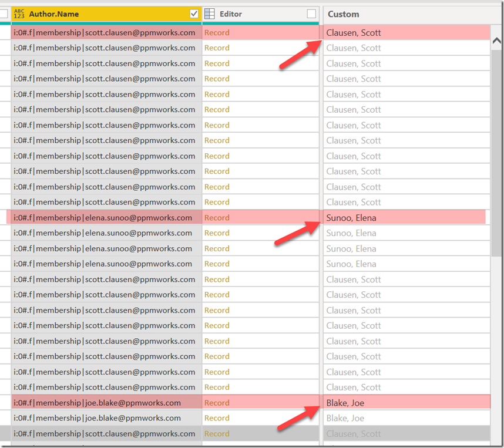Click the table icon beside the Editor header
Viewport: 504px width, 448px height.
pyautogui.click(x=210, y=14)
